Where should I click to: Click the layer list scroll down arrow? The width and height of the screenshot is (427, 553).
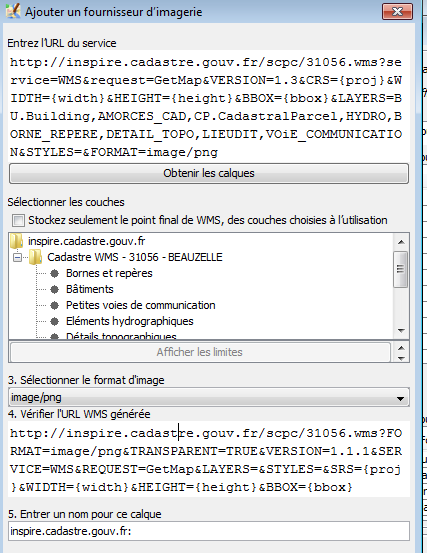(401, 330)
